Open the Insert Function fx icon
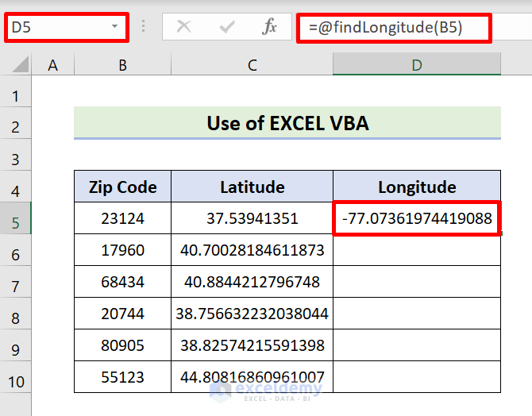532x416 pixels. tap(269, 26)
